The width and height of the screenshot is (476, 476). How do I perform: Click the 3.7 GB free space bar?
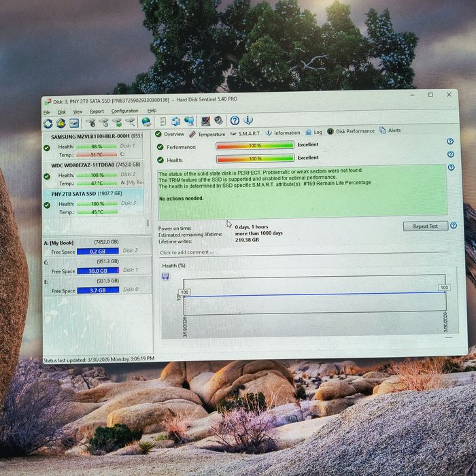98,290
